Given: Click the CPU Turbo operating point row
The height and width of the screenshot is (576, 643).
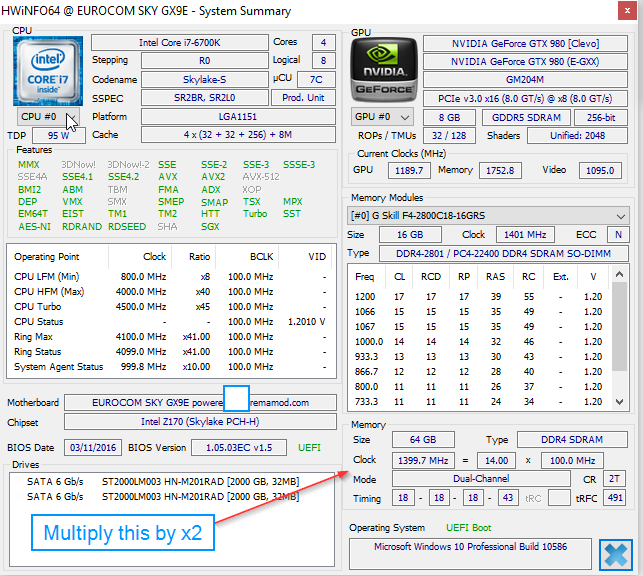Looking at the screenshot, I should [171, 307].
